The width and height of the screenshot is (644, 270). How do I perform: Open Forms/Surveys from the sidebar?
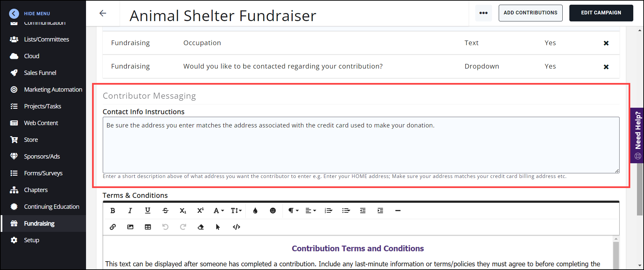click(43, 173)
